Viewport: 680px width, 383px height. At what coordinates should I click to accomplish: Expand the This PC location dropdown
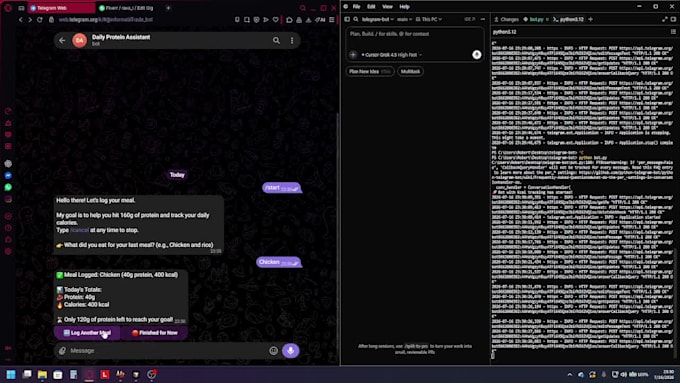pyautogui.click(x=429, y=19)
